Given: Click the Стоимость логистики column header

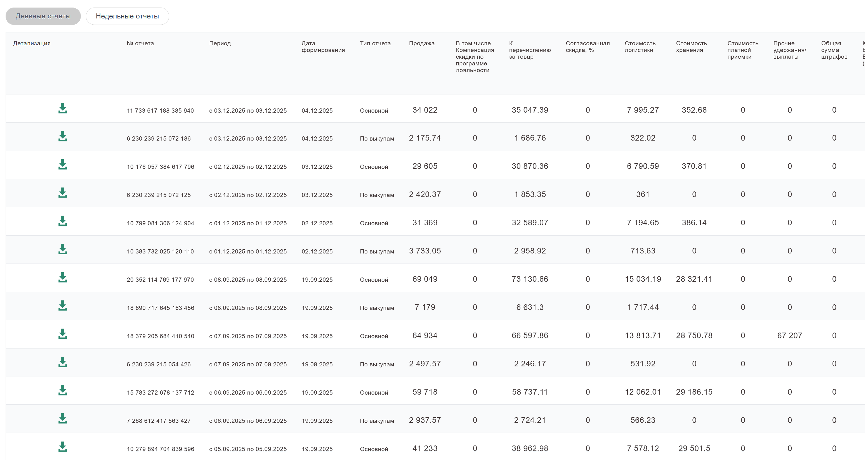Looking at the screenshot, I should tap(640, 47).
